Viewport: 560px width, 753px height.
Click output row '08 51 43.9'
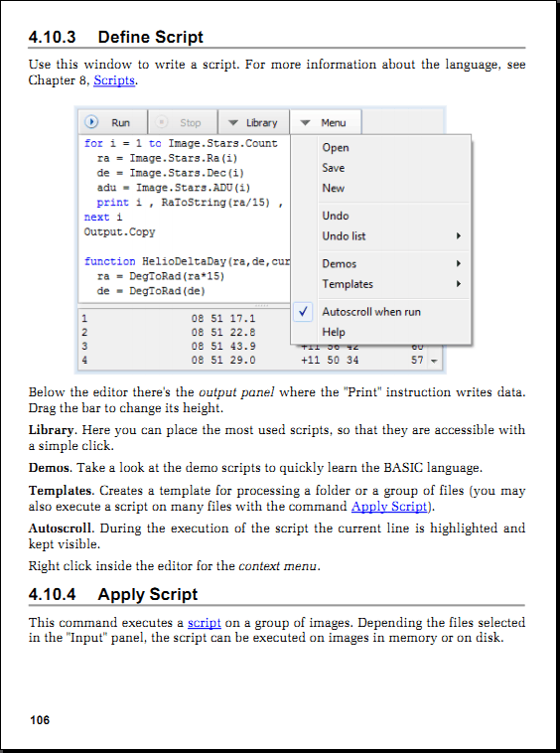point(223,347)
